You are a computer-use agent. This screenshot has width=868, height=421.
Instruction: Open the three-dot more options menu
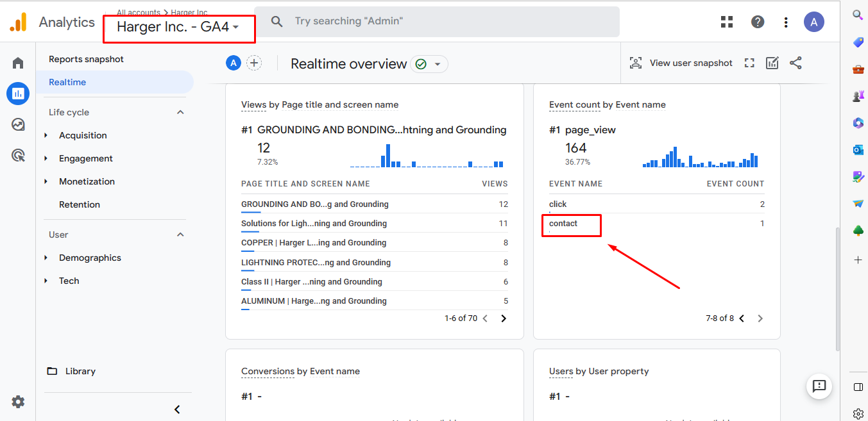pos(786,22)
